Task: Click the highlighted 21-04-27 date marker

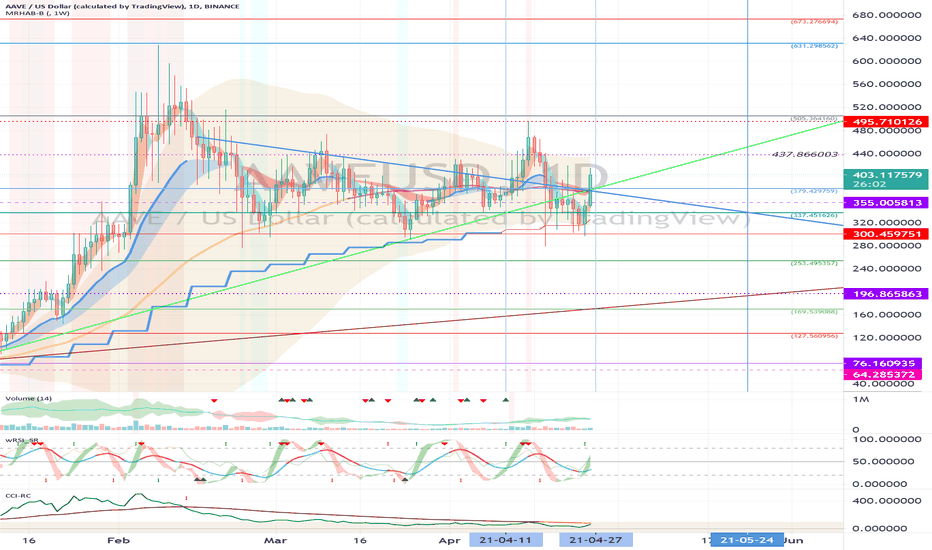Action: coord(596,540)
